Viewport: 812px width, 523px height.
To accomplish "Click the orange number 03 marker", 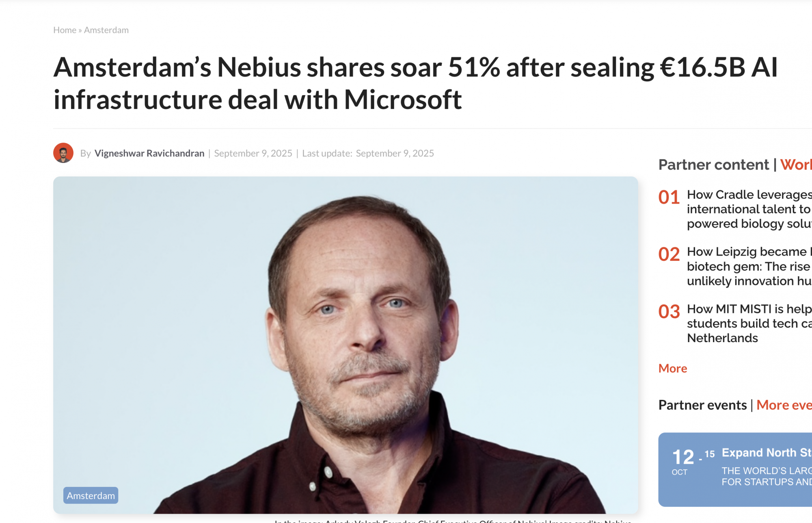I will pyautogui.click(x=669, y=312).
